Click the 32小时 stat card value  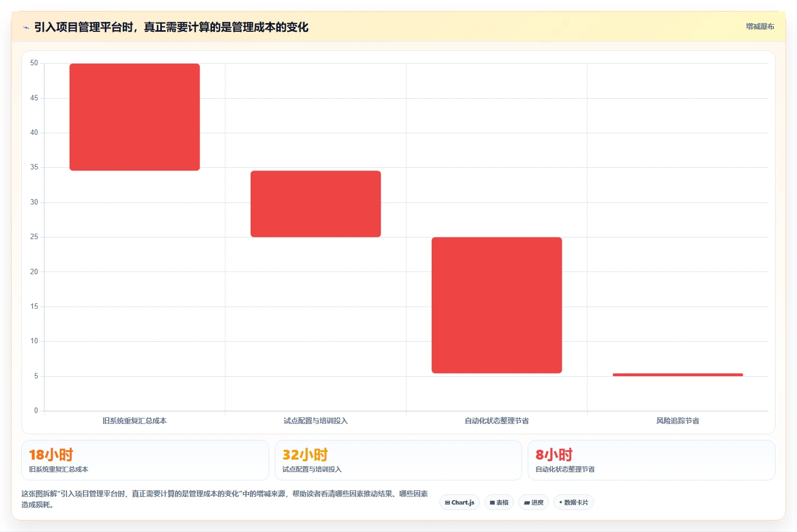[x=305, y=455]
